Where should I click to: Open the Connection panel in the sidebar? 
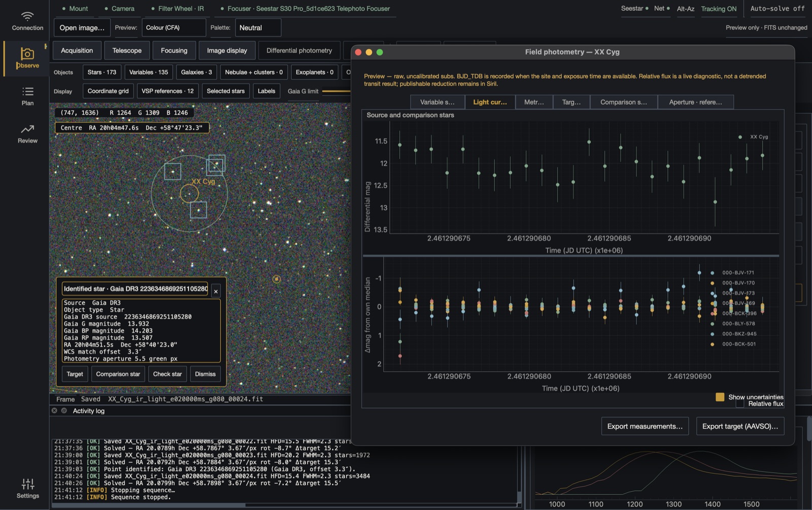point(27,21)
